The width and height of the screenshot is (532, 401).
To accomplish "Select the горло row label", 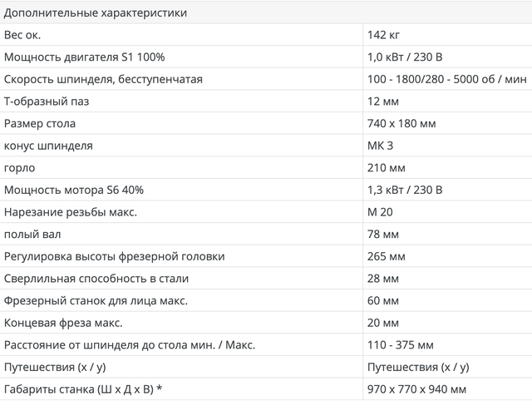I will point(20,168).
